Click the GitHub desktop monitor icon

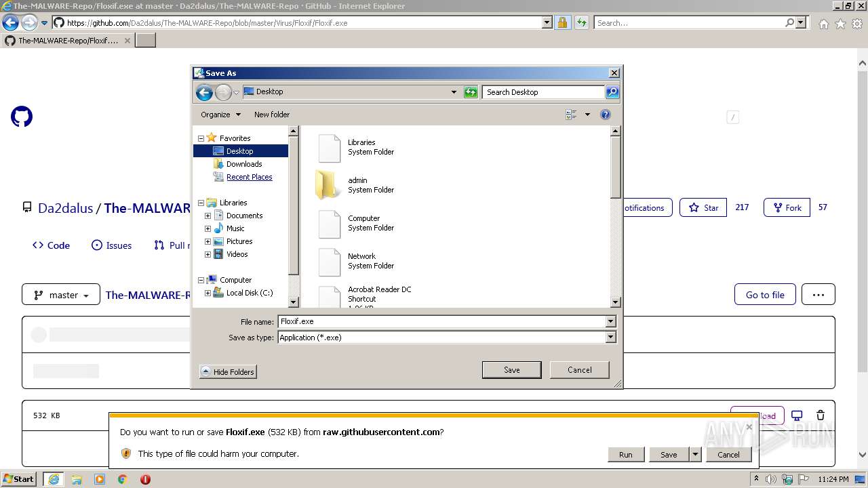pyautogui.click(x=797, y=415)
